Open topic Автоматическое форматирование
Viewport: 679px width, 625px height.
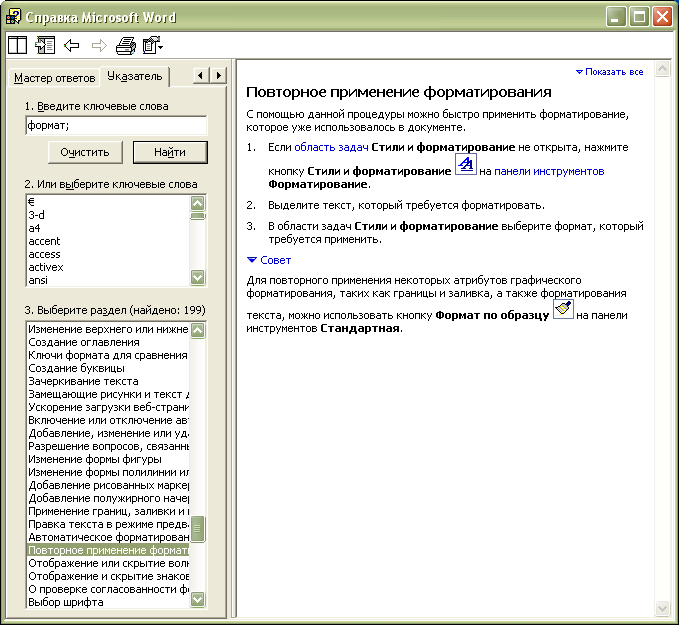click(108, 537)
